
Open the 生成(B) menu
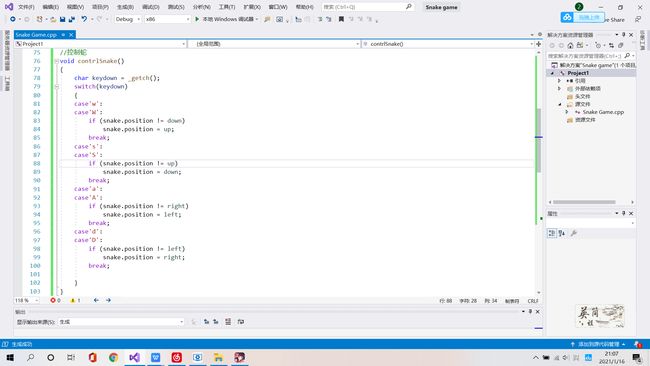pyautogui.click(x=125, y=7)
